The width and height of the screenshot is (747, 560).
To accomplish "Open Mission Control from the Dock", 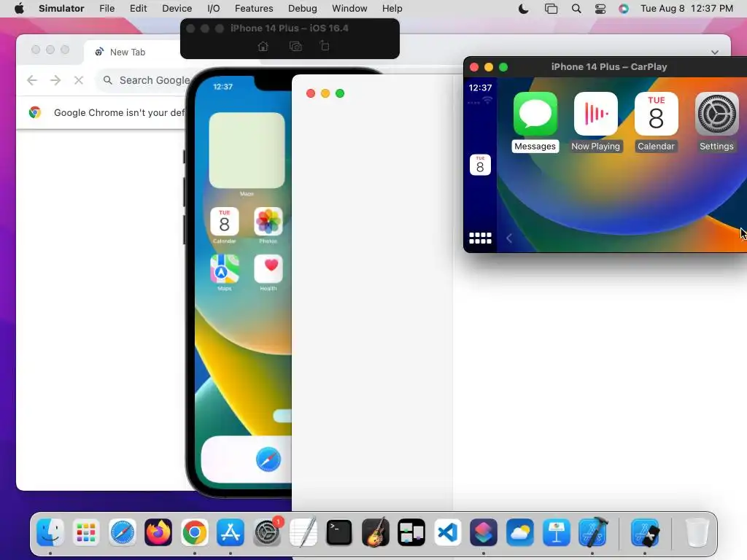I will click(411, 532).
